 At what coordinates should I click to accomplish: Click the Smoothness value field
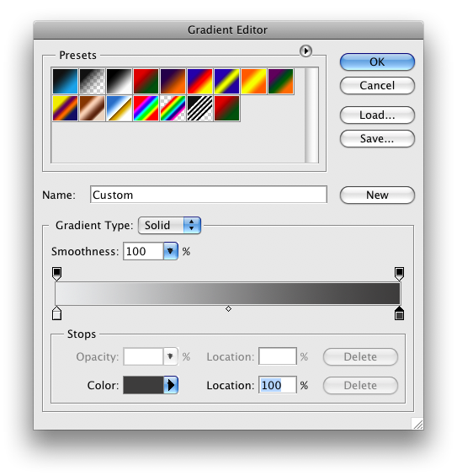point(143,251)
